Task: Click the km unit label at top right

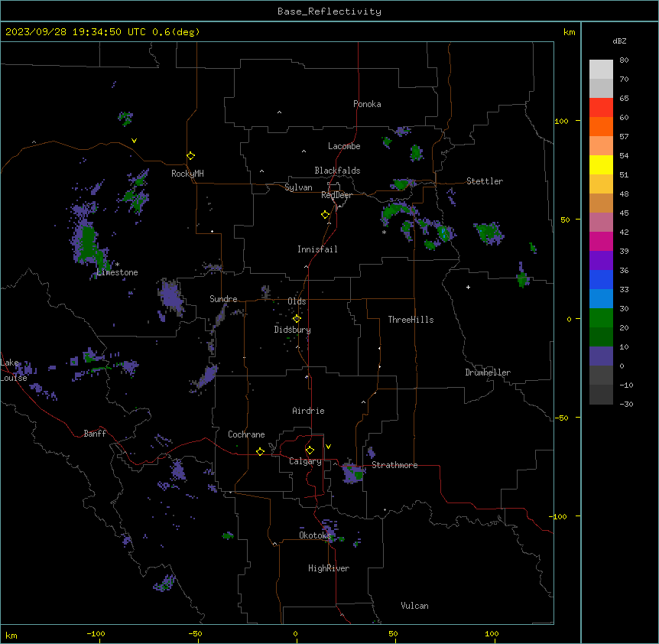Action: (569, 32)
